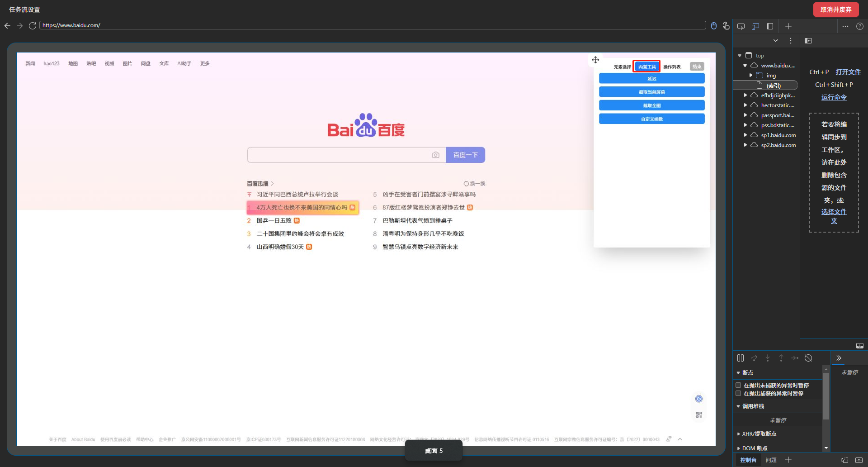Expand the sp1.baidu.com tree node
Viewport: 868px width, 467px height.
pos(745,135)
